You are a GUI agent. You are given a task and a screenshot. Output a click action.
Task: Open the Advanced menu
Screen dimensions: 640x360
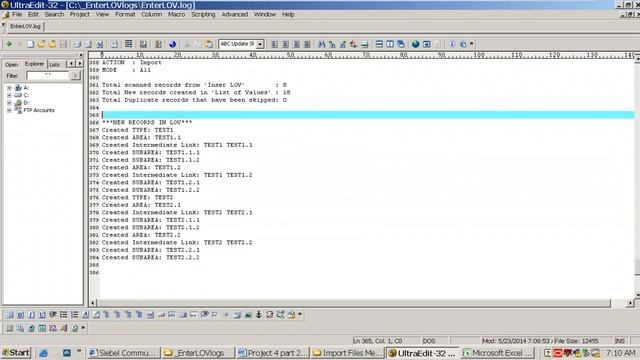coord(235,14)
